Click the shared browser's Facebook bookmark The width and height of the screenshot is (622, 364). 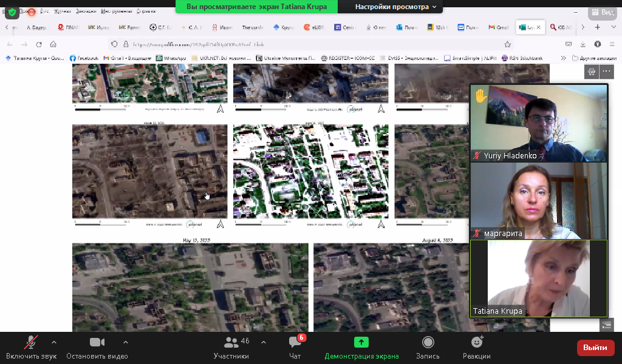85,58
